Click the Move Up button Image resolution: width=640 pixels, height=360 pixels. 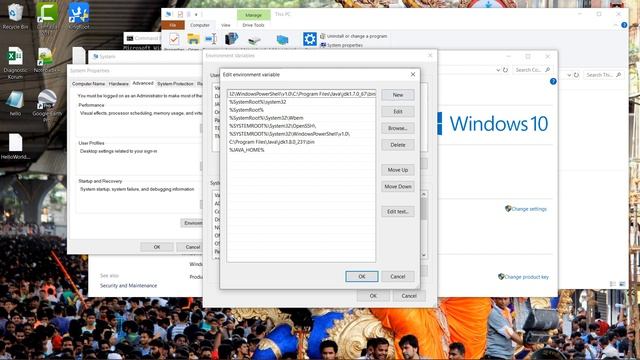(398, 170)
